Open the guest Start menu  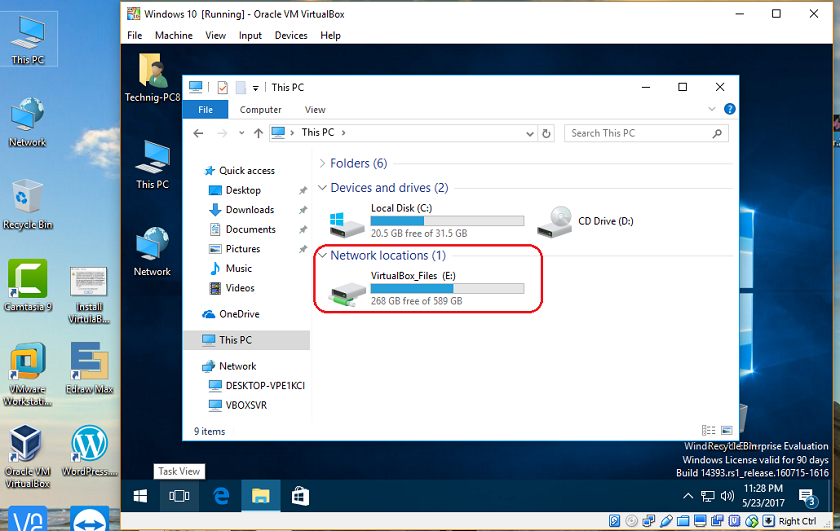click(x=140, y=496)
